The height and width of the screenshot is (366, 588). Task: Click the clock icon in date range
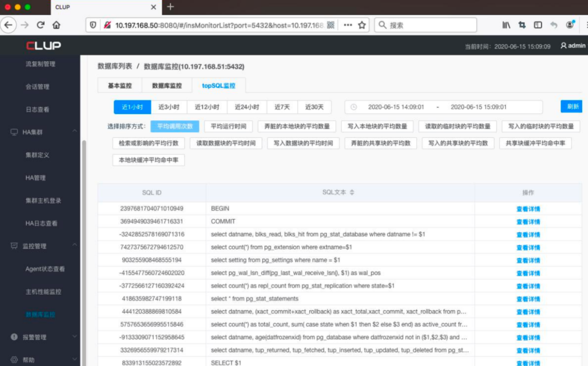(x=354, y=107)
